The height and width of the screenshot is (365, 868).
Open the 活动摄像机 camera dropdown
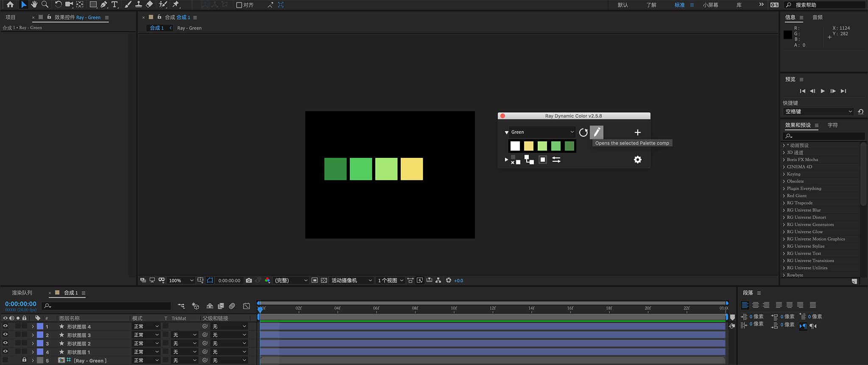click(352, 281)
